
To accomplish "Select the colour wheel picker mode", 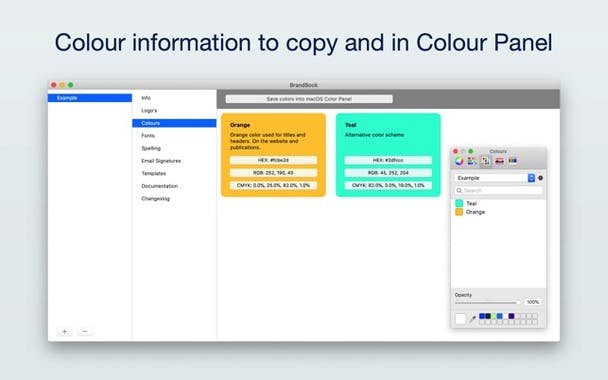I will pyautogui.click(x=459, y=161).
